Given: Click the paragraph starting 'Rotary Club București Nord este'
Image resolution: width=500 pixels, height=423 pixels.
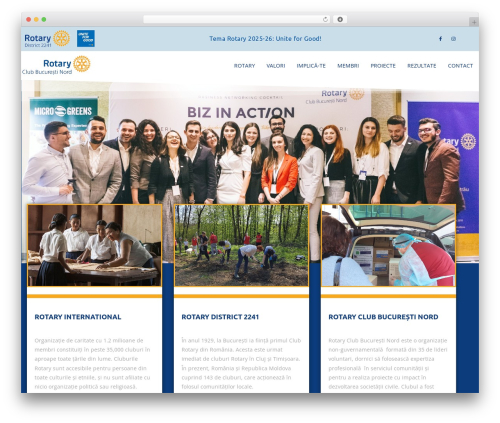Looking at the screenshot, I should 388,364.
